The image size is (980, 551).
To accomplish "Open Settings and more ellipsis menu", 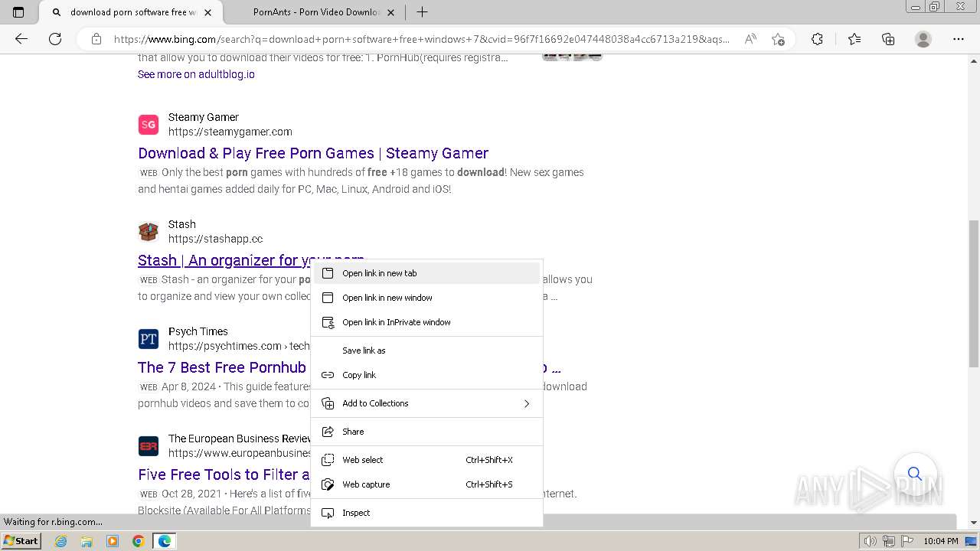I will point(959,39).
